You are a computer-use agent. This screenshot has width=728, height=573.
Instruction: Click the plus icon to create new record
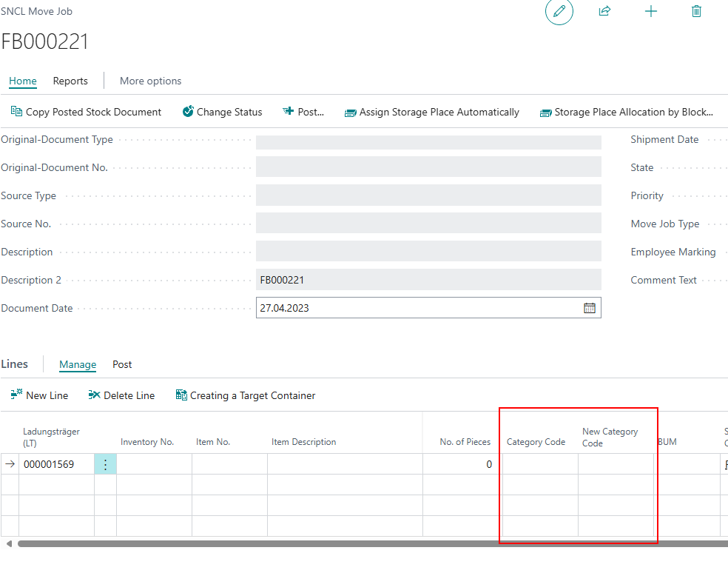[x=651, y=11]
